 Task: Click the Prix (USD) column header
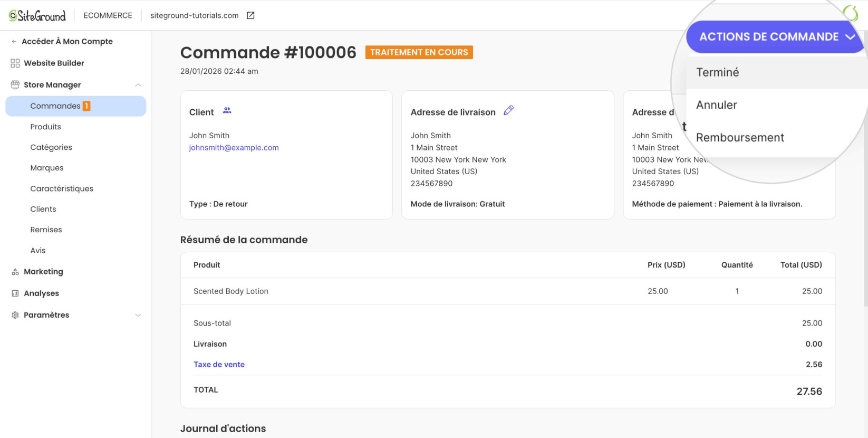[x=667, y=265]
